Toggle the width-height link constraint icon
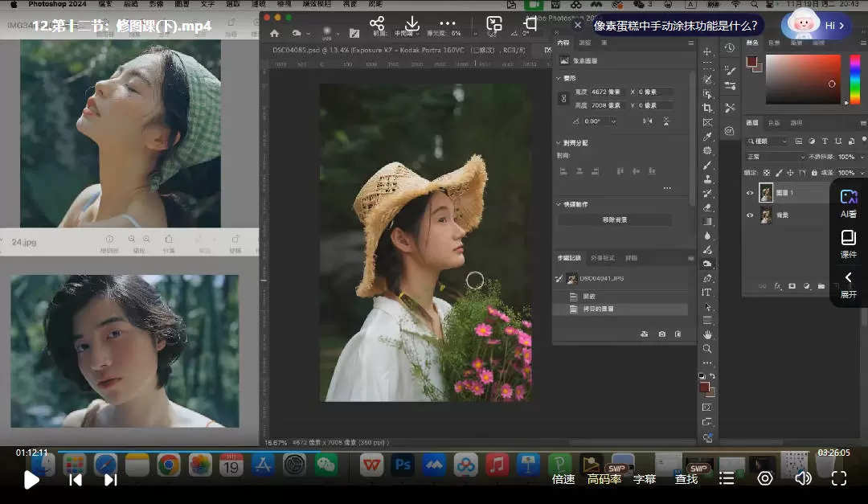This screenshot has width=868, height=504. tap(563, 99)
